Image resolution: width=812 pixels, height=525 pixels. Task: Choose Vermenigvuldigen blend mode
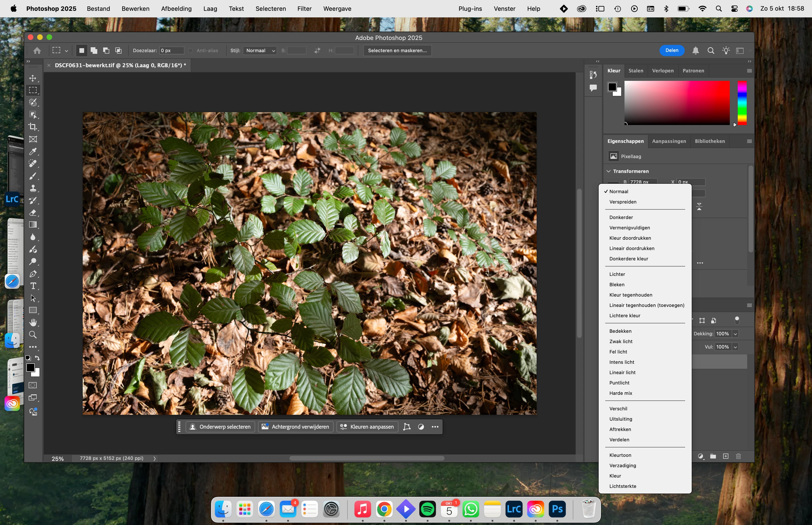(x=629, y=228)
